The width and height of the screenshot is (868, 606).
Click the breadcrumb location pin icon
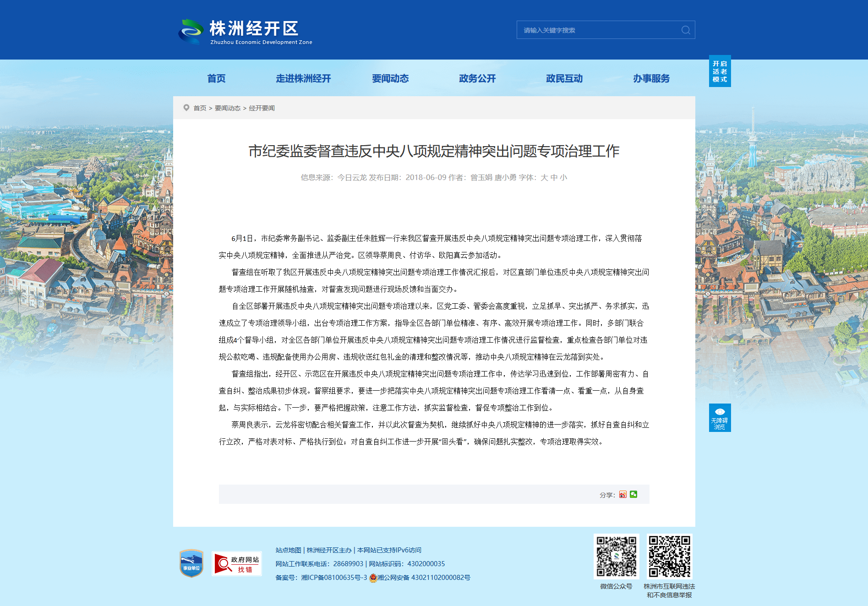click(x=186, y=108)
